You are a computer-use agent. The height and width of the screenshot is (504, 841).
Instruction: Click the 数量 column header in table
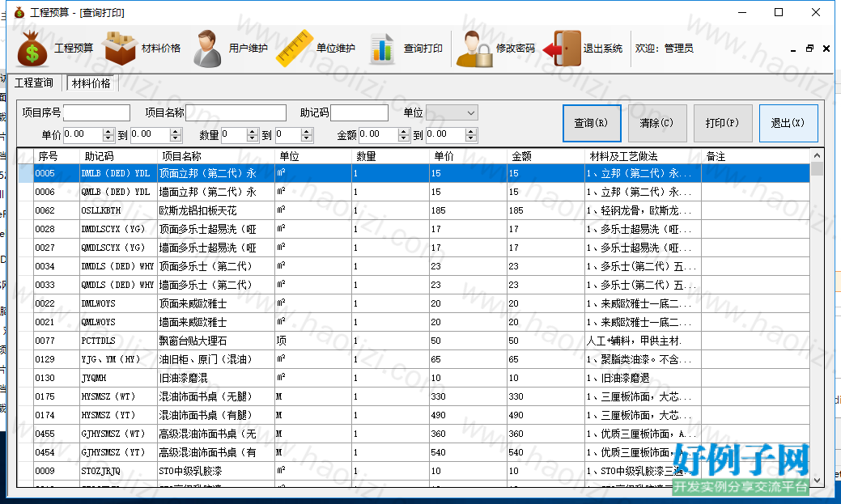(390, 156)
